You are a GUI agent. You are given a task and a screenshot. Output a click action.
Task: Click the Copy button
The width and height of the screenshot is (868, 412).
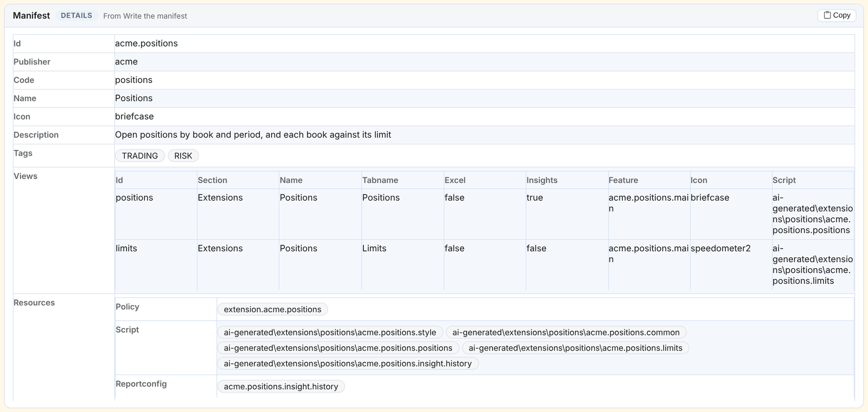[837, 15]
